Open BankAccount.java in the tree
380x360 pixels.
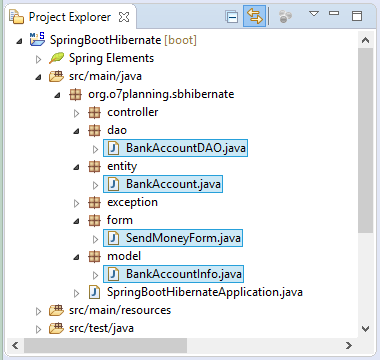click(163, 184)
